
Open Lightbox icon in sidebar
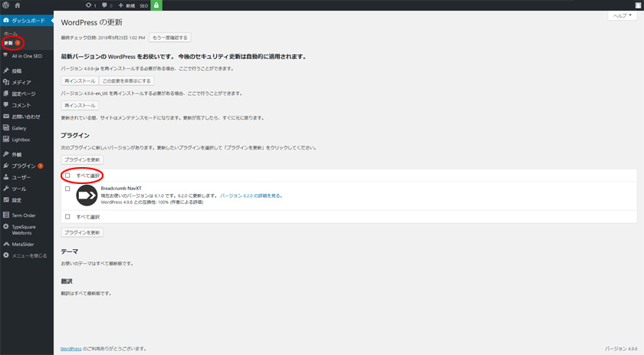(x=6, y=140)
